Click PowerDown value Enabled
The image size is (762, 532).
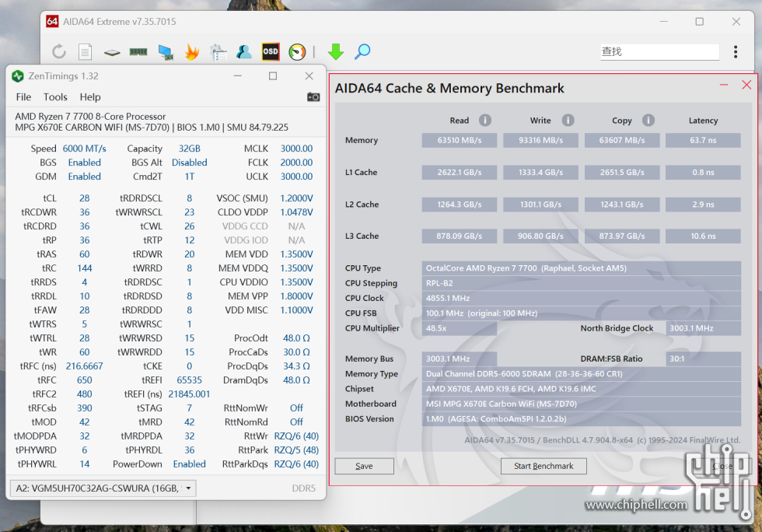coord(190,464)
